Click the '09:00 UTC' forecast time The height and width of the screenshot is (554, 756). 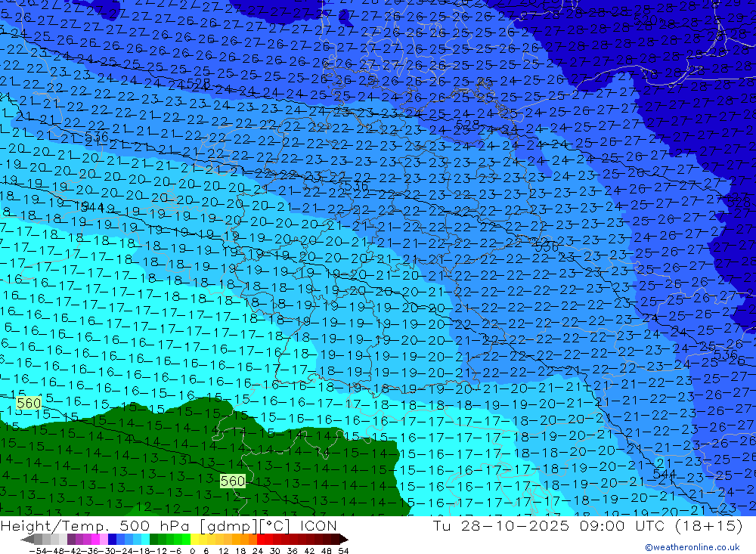[x=622, y=525]
